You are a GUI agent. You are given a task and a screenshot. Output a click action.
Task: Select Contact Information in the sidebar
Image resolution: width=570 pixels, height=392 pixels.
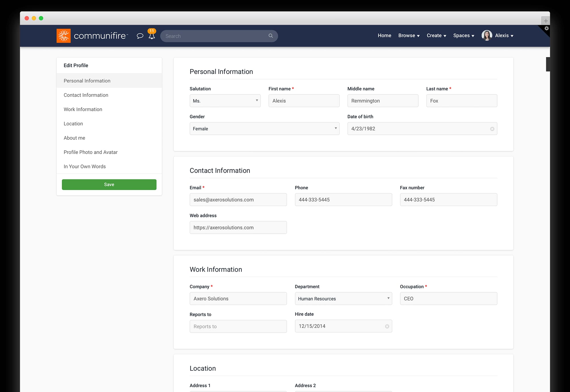click(x=86, y=95)
